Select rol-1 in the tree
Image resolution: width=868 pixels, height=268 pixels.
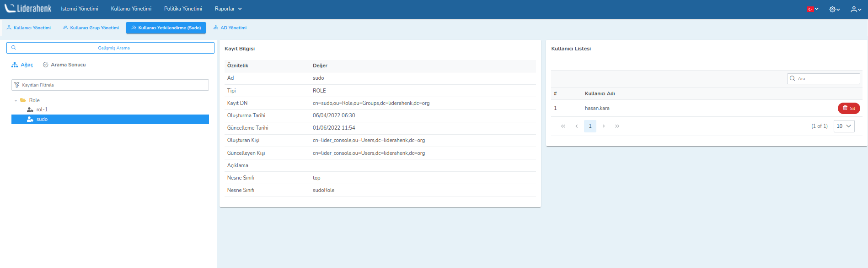click(42, 110)
